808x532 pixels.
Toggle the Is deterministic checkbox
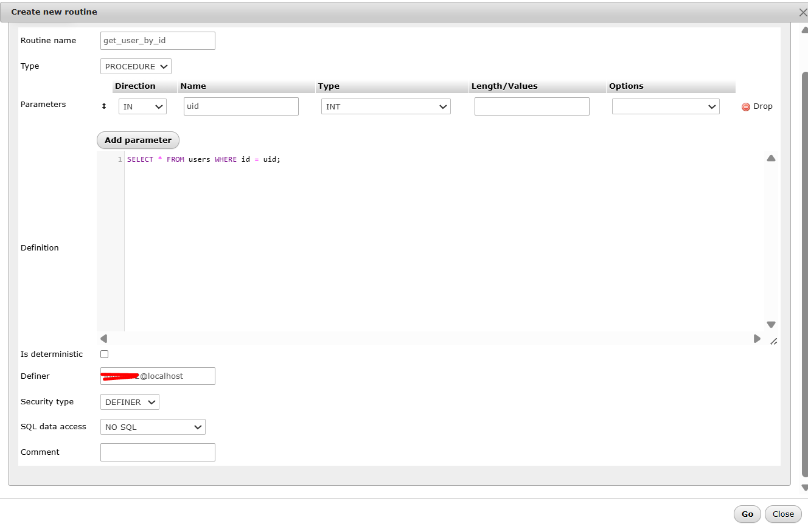coord(105,354)
